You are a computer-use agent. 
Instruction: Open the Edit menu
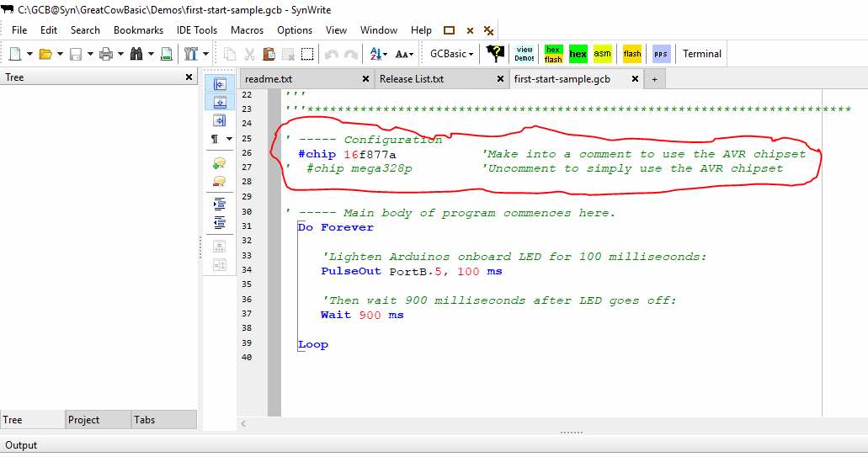coord(49,29)
